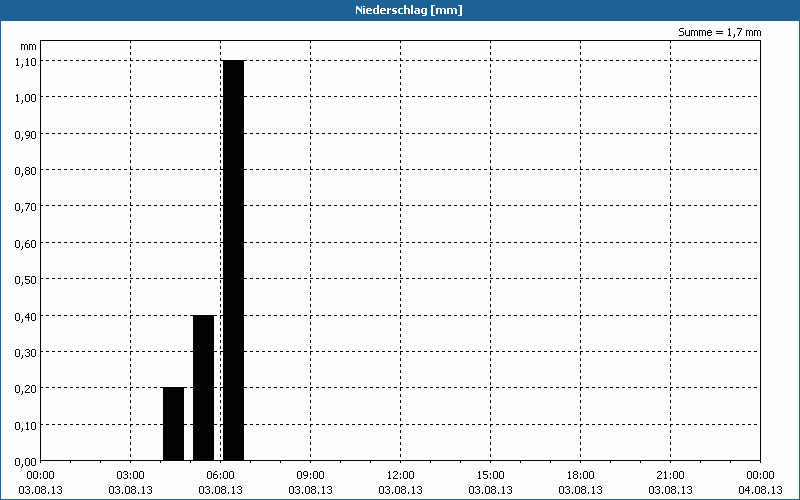
Task: Select the 03.08.13 date under 12:00
Action: pyautogui.click(x=401, y=490)
